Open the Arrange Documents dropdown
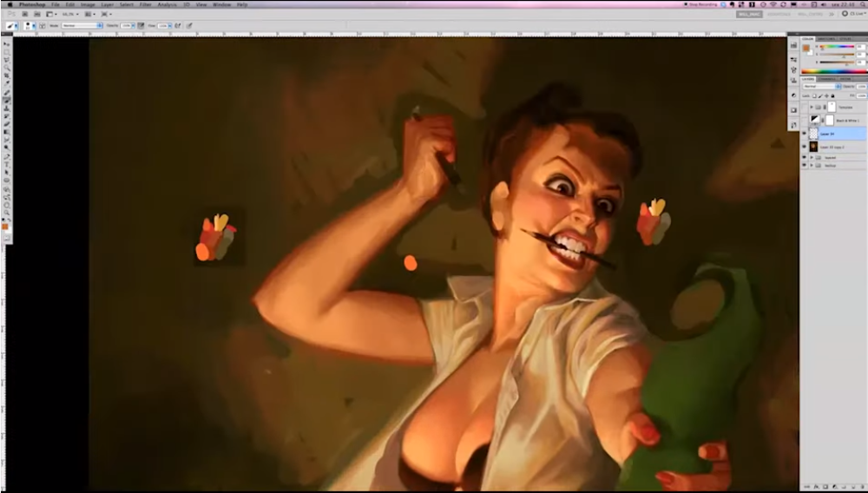This screenshot has height=493, width=868. point(89,14)
